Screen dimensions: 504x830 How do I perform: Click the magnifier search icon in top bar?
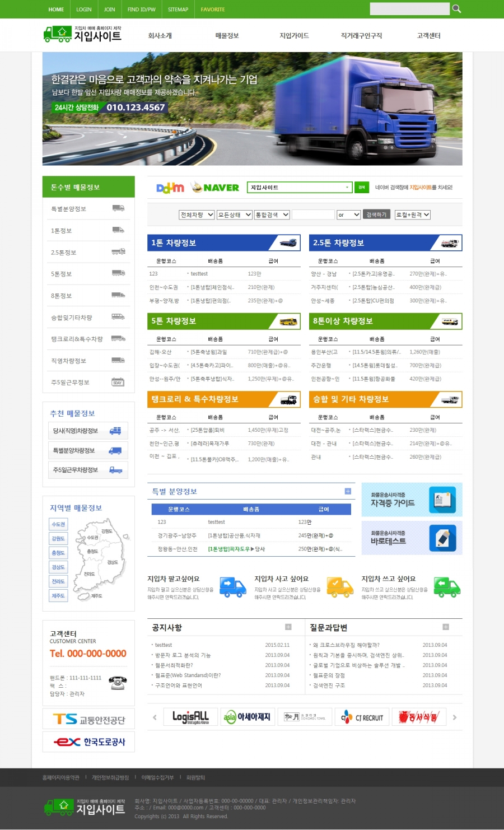(x=456, y=8)
